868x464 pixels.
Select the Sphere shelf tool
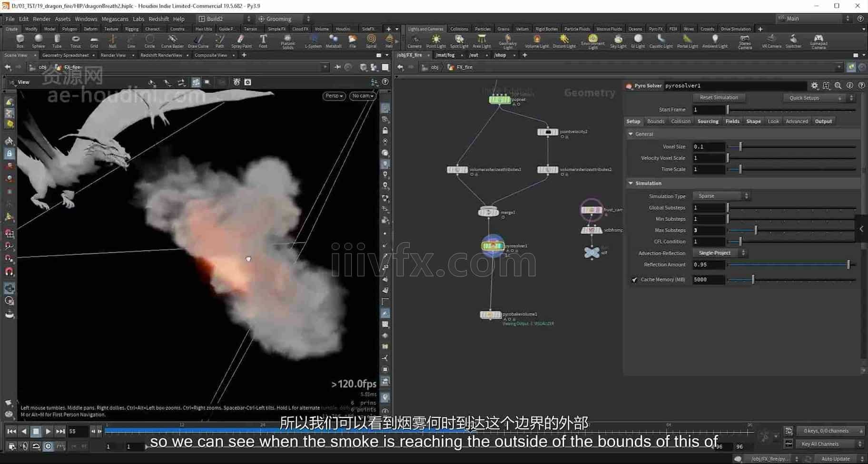click(x=39, y=41)
